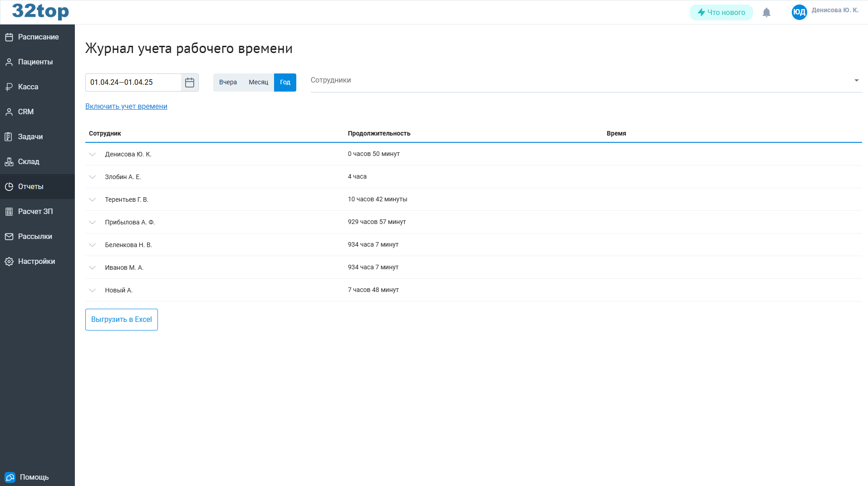Click Выгрузить в Excel button
The height and width of the screenshot is (486, 868).
[x=122, y=320]
